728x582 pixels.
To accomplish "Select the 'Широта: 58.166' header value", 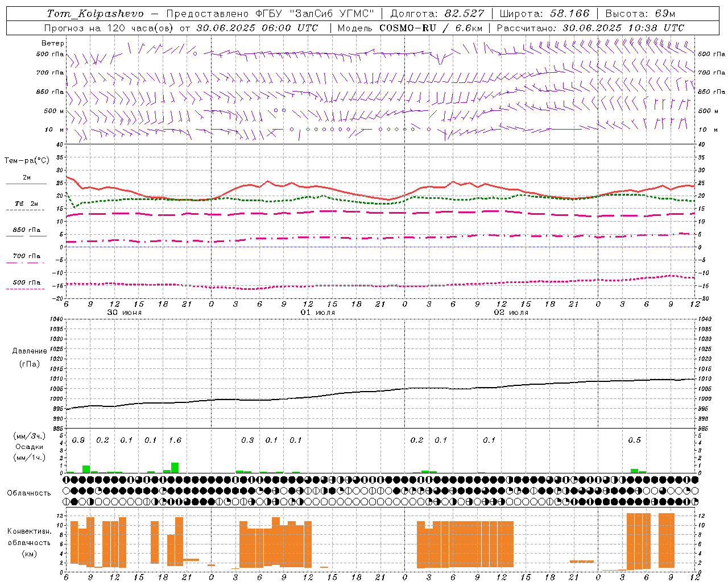I will [544, 14].
